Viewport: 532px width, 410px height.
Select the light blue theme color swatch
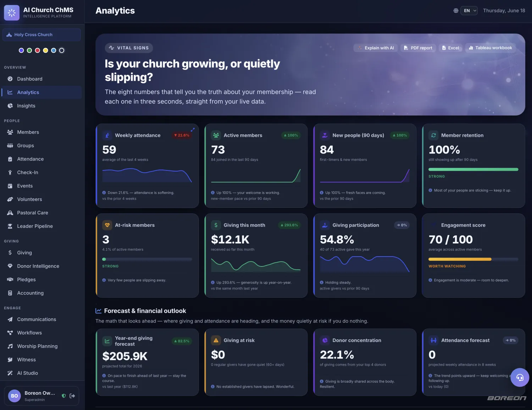pyautogui.click(x=54, y=50)
